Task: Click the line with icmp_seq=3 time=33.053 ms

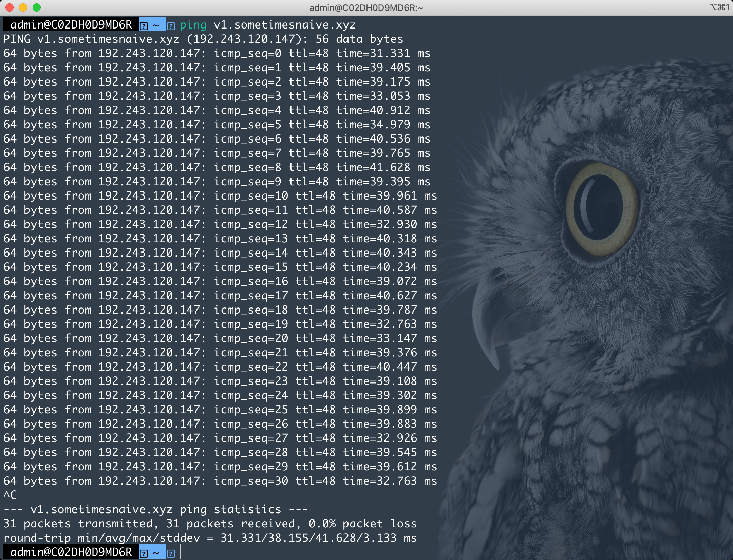Action: (x=217, y=96)
